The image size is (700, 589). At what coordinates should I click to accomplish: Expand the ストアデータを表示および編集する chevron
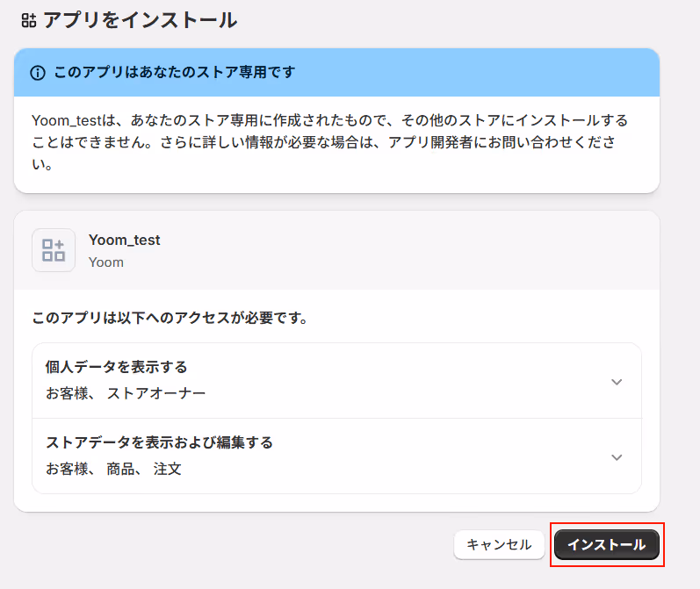(x=617, y=457)
